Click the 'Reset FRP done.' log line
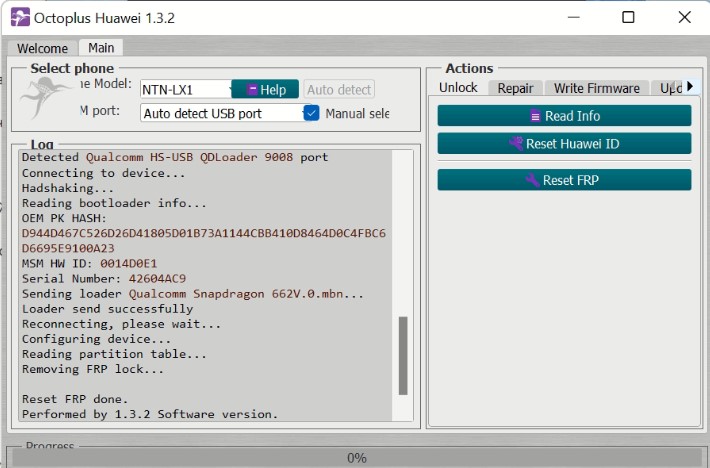The width and height of the screenshot is (710, 468). tap(75, 399)
